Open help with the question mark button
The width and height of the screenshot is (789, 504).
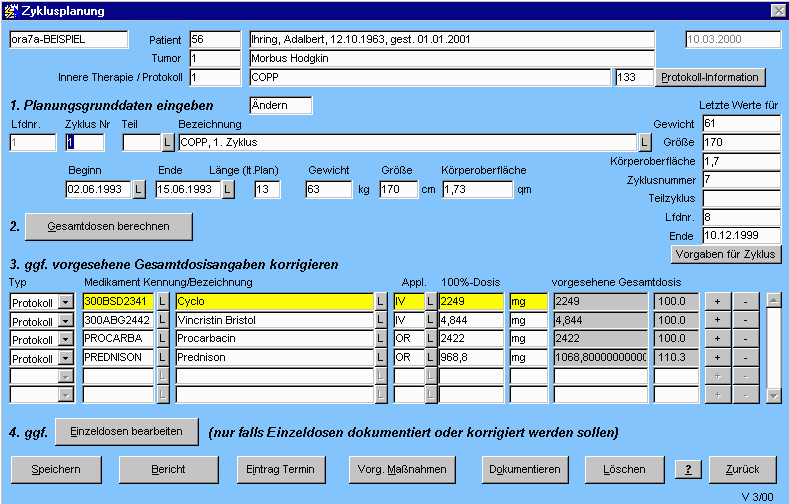pyautogui.click(x=687, y=469)
